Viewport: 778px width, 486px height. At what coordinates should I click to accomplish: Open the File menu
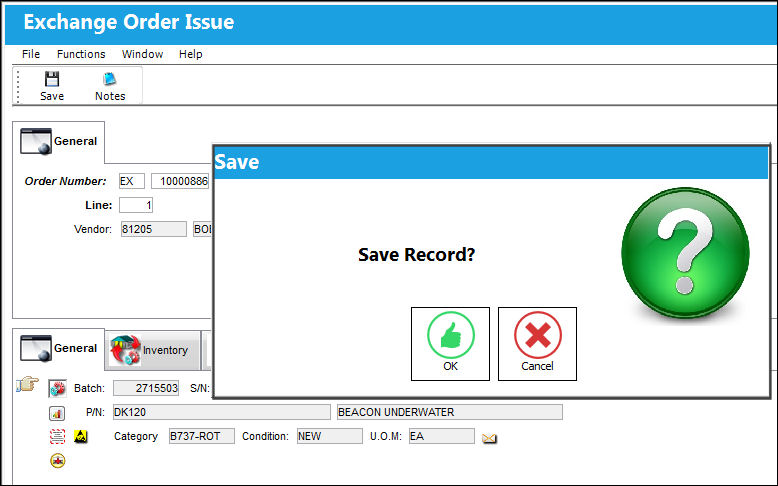(31, 54)
